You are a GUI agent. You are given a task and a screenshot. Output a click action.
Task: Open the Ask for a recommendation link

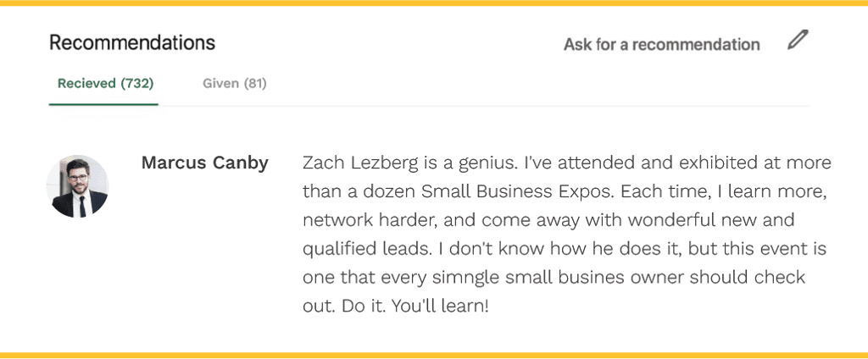click(661, 44)
